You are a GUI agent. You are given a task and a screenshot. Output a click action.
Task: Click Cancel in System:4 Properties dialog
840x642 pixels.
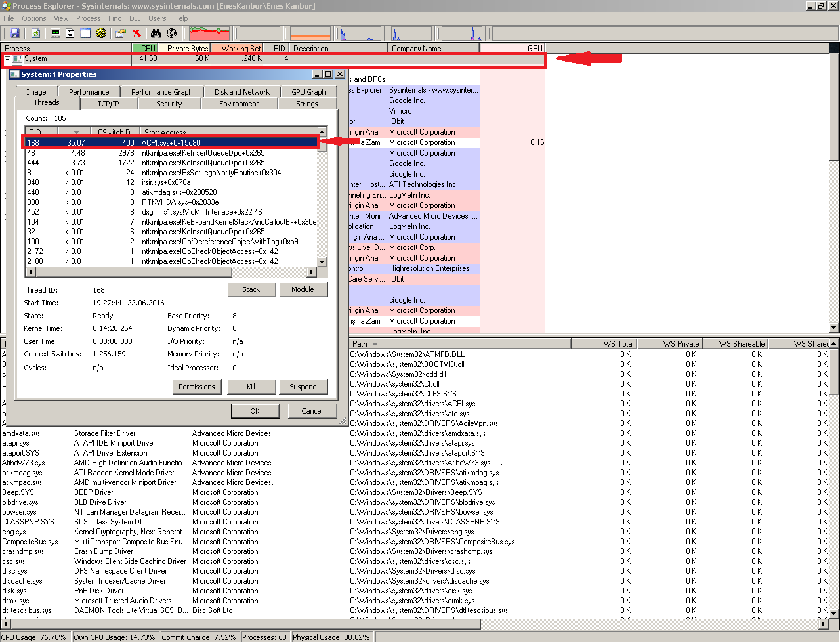point(312,411)
